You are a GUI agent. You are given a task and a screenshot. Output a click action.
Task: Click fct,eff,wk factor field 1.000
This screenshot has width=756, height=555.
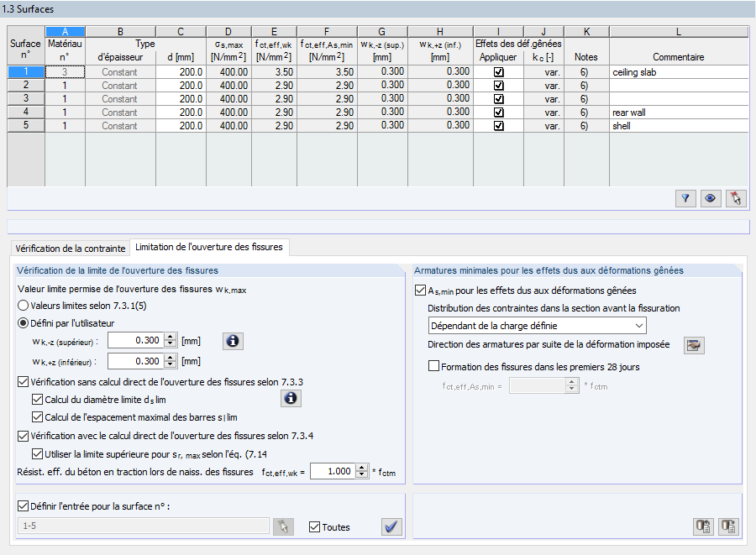[x=333, y=471]
